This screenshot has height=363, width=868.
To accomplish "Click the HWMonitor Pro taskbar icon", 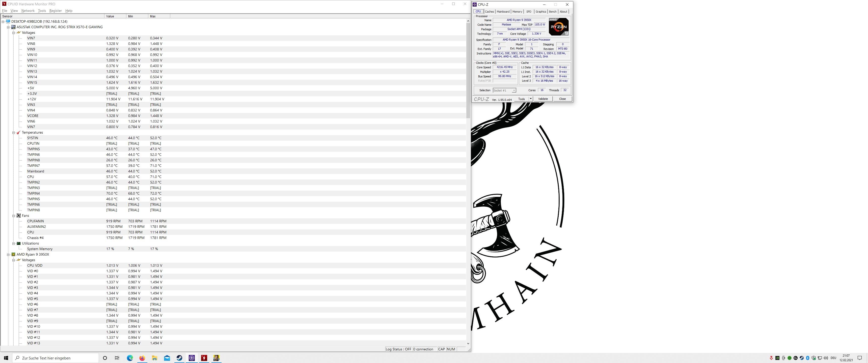I will 204,358.
